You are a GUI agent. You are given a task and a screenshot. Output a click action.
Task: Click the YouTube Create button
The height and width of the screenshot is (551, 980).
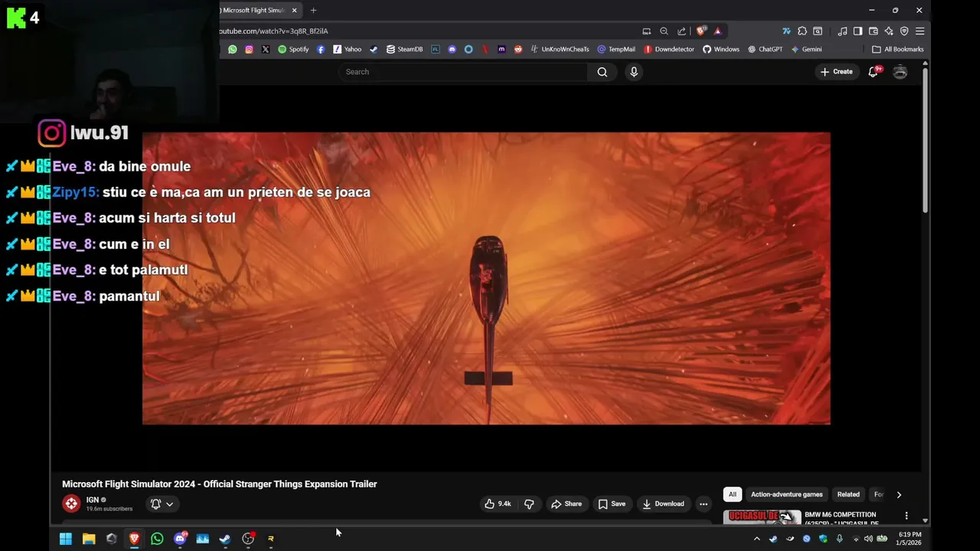pyautogui.click(x=836, y=72)
